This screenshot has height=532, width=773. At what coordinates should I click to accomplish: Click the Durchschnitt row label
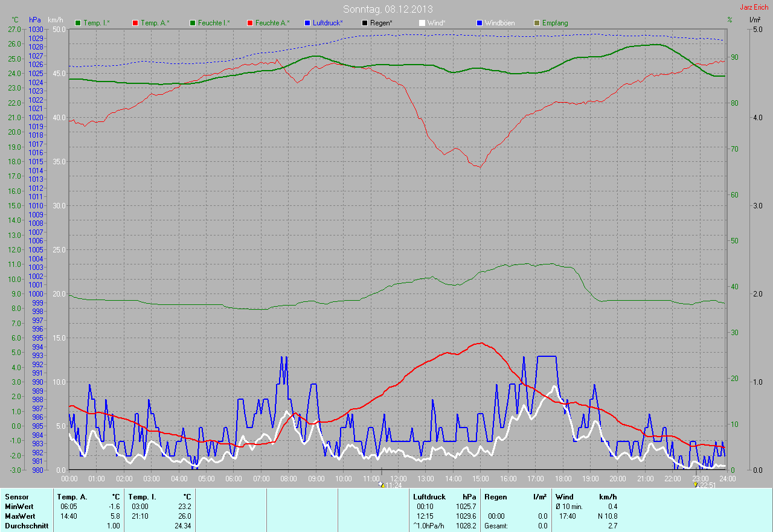tap(27, 526)
